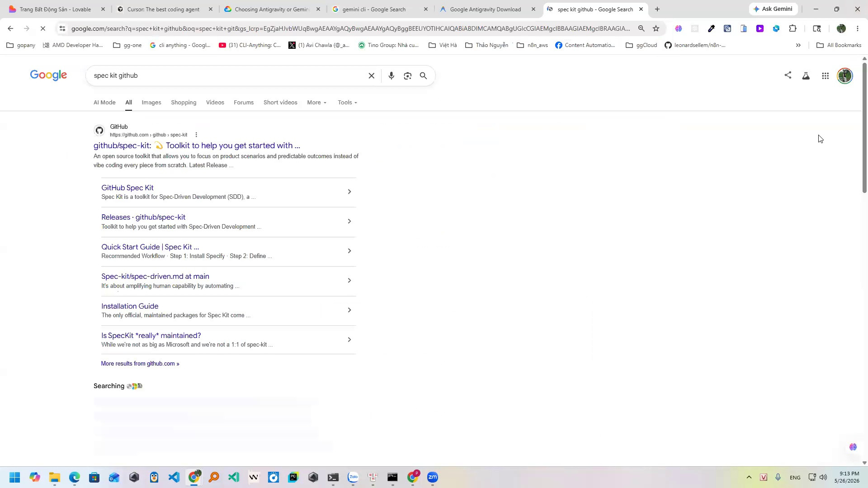Screen dimensions: 868x488
Task: Close the spec kit github tab
Action: coord(641,9)
